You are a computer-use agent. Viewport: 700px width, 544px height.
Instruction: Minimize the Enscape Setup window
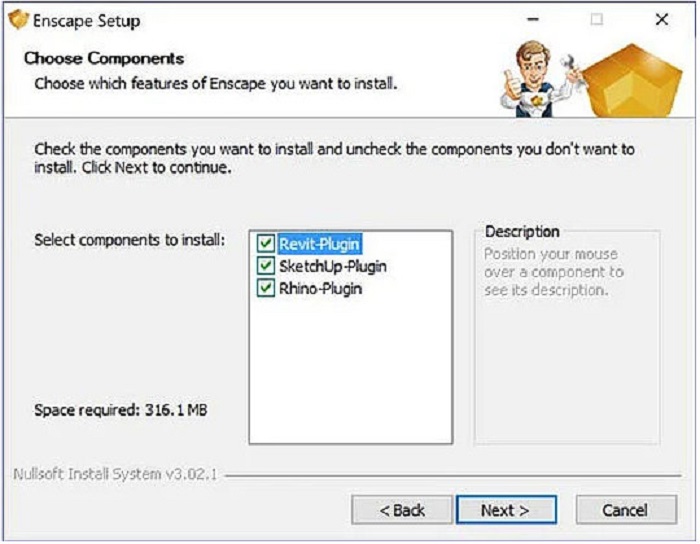535,20
